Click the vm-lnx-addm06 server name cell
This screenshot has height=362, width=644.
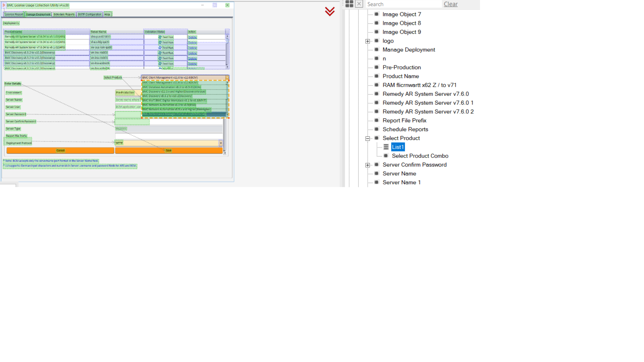[117, 63]
